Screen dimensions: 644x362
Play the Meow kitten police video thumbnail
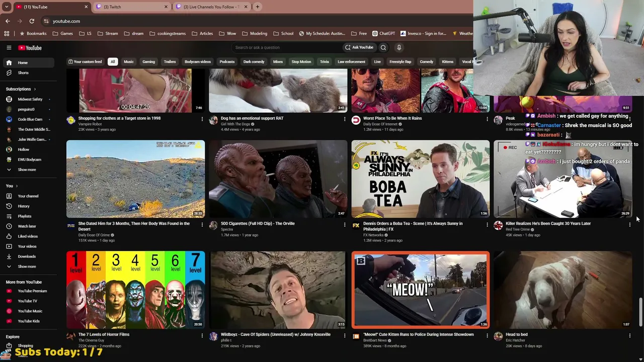[420, 290]
